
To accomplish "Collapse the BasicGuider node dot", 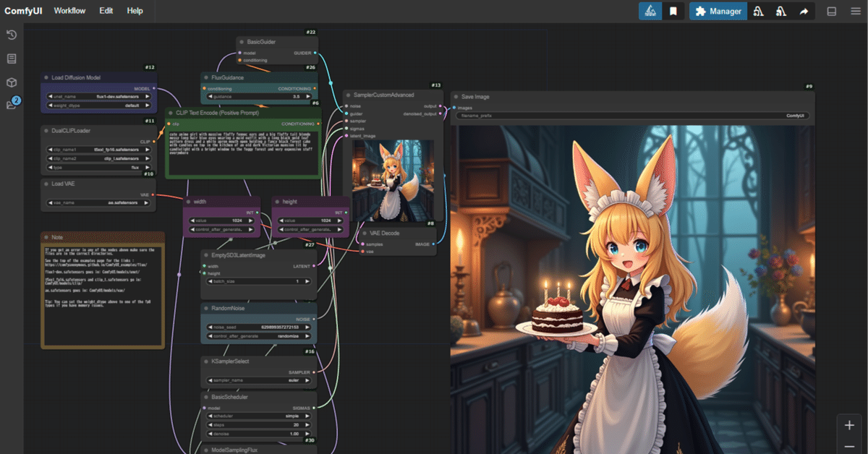I will click(242, 42).
